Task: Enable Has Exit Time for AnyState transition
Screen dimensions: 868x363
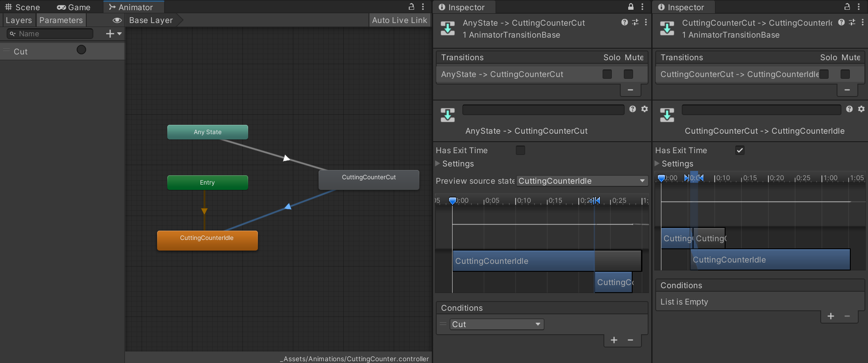Action: [x=520, y=151]
